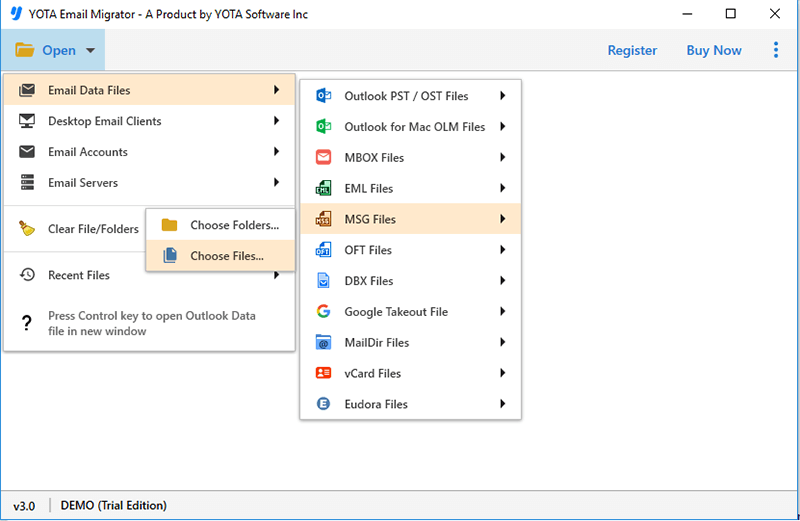Click the v3.0 version status text

pos(24,506)
